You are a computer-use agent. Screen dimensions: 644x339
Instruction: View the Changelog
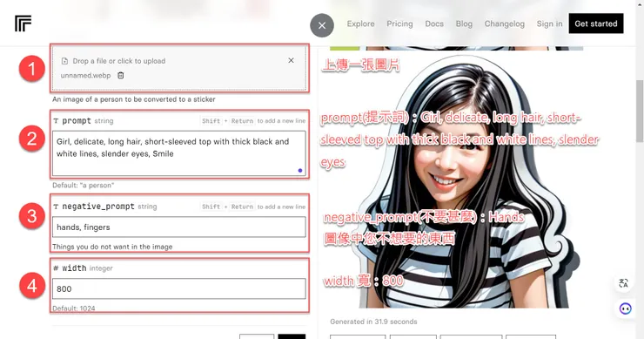(505, 24)
